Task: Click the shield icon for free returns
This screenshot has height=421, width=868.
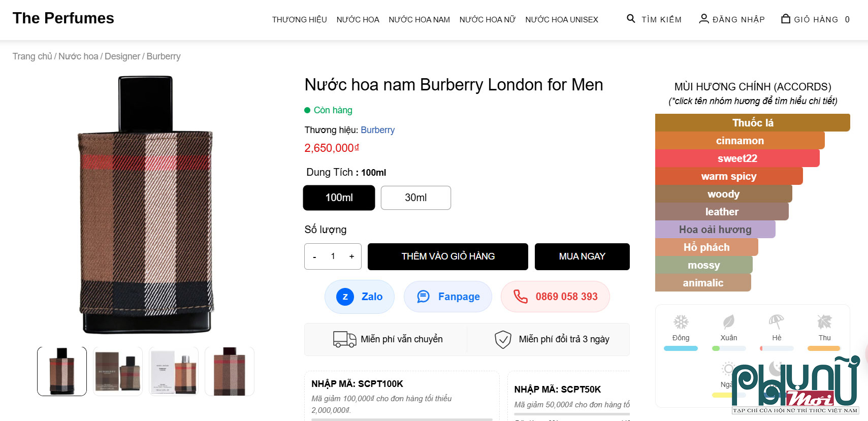Action: click(x=503, y=339)
